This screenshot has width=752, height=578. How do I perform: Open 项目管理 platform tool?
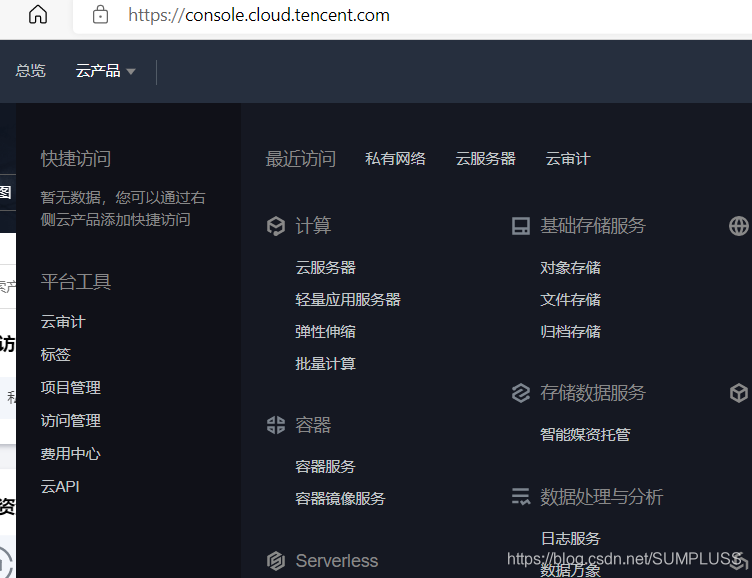pos(70,388)
